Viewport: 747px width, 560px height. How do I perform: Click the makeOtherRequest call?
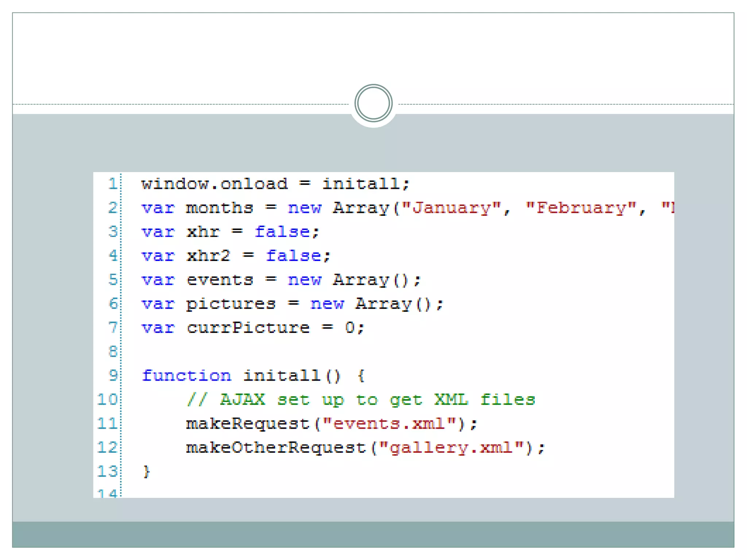coord(276,448)
